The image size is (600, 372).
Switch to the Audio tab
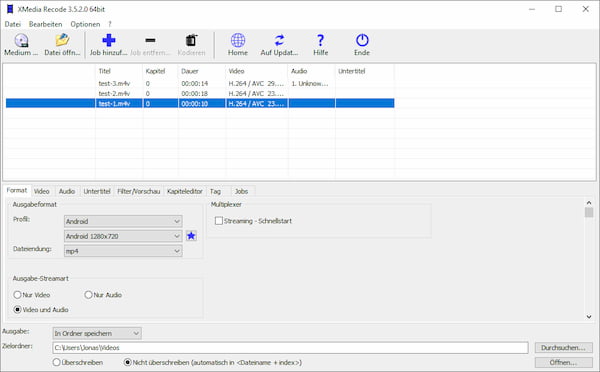[67, 191]
